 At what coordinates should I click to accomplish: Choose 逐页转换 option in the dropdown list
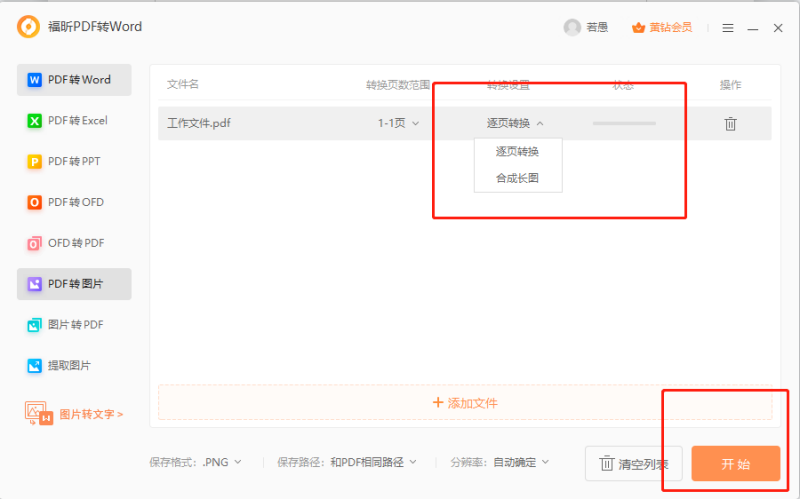pyautogui.click(x=517, y=152)
